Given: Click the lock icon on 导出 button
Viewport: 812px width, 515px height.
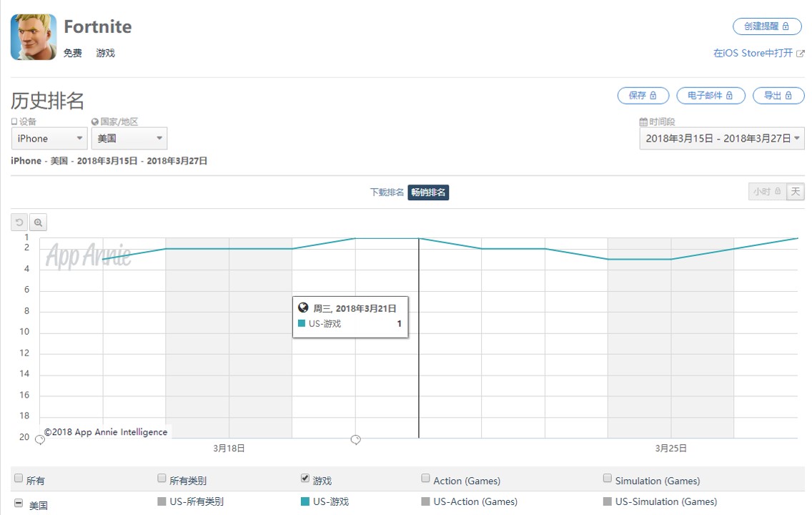Looking at the screenshot, I should pos(788,95).
